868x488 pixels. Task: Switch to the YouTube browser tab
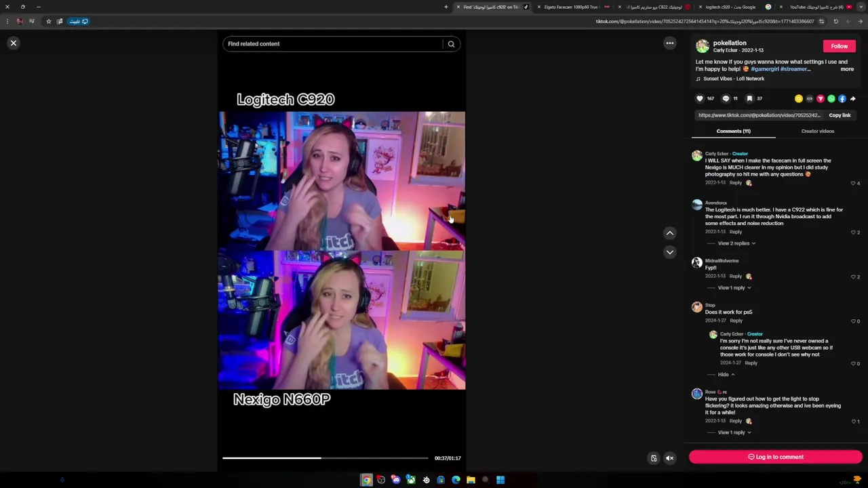click(x=816, y=7)
